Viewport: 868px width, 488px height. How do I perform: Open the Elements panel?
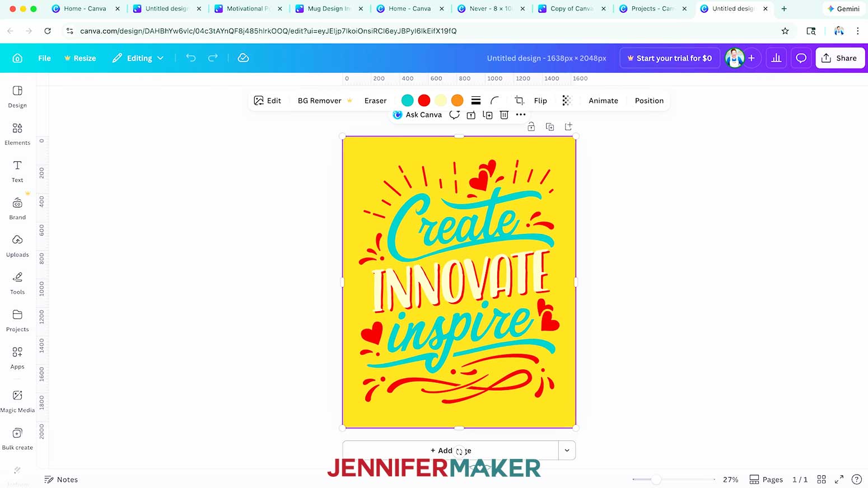17,134
